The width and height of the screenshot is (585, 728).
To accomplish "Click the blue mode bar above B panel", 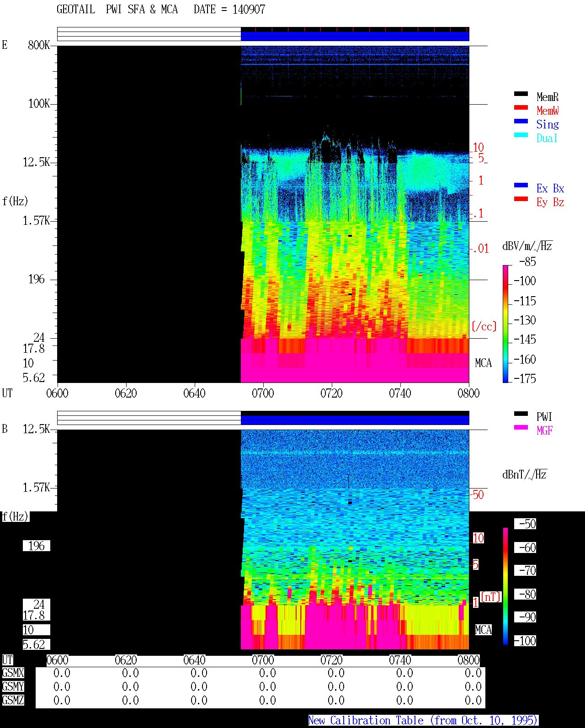I will (x=355, y=420).
